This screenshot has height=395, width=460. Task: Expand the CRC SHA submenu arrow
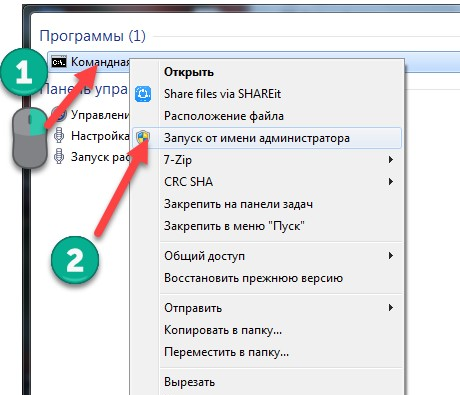[391, 182]
